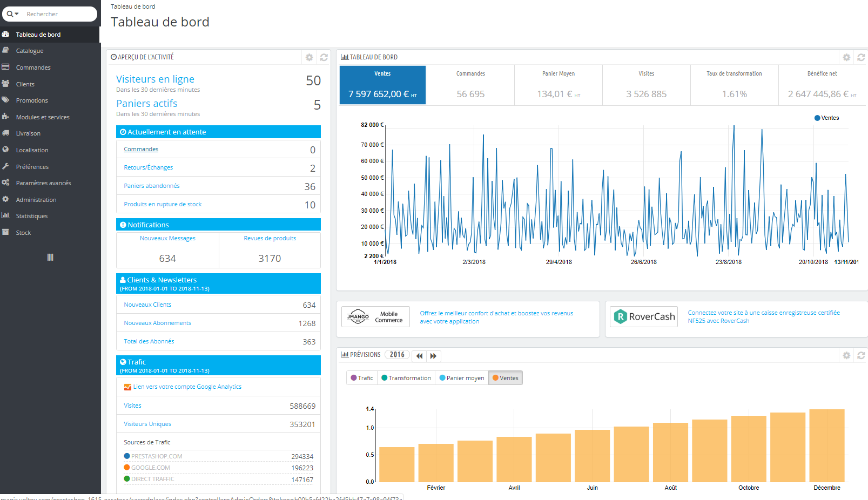Image resolution: width=868 pixels, height=500 pixels.
Task: View the Paniers abandonnés list
Action: (151, 185)
